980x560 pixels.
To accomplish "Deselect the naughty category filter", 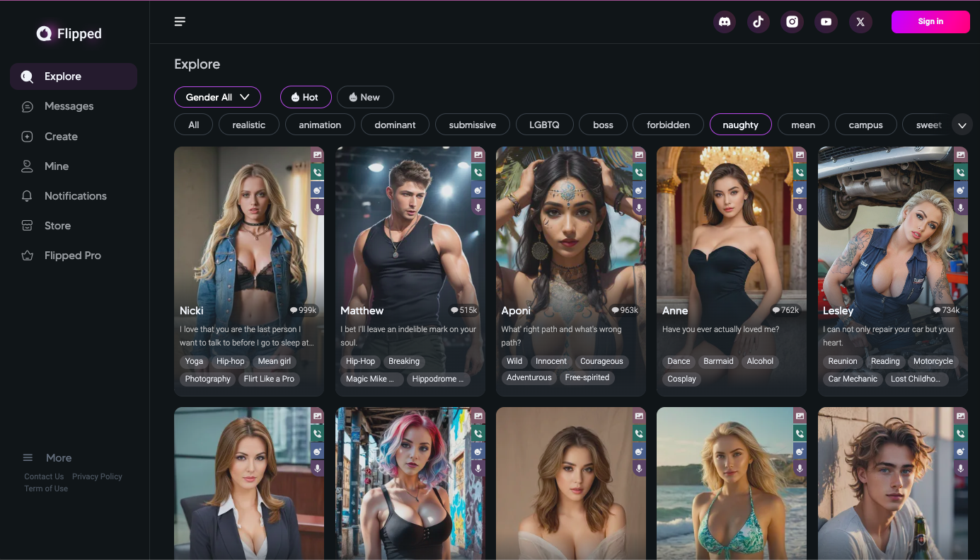I will 741,124.
